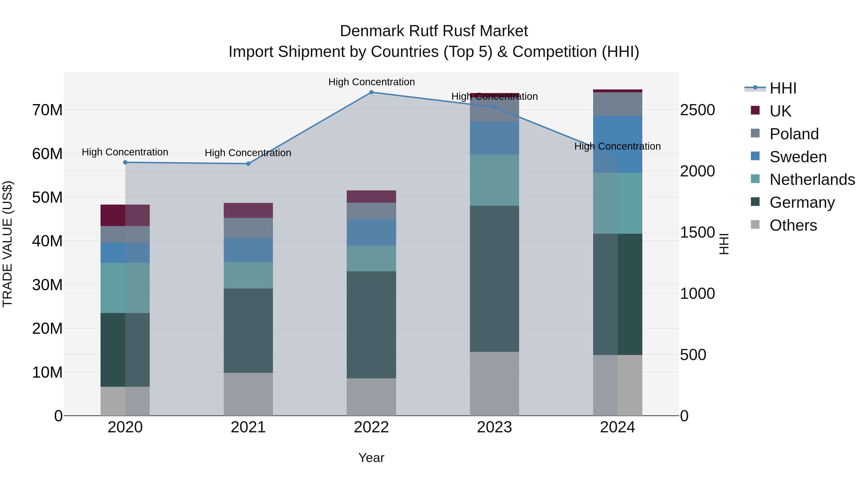This screenshot has height=488, width=868.
Task: Click the 2024 Poland bar segment
Action: click(618, 104)
